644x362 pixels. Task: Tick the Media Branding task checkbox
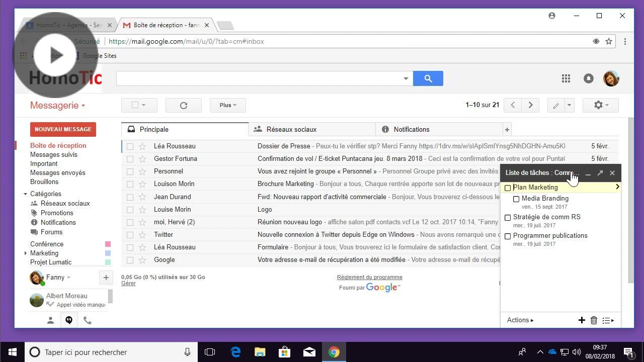(516, 199)
